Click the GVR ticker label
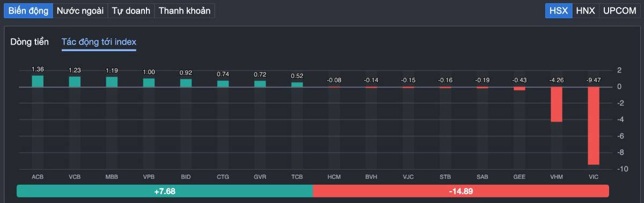The width and height of the screenshot is (644, 203). point(260,177)
